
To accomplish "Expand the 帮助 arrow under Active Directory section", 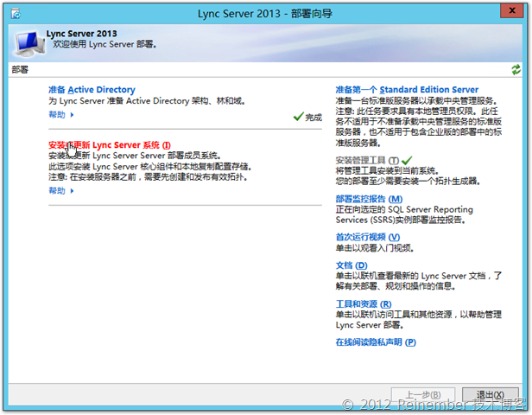I will click(x=72, y=115).
